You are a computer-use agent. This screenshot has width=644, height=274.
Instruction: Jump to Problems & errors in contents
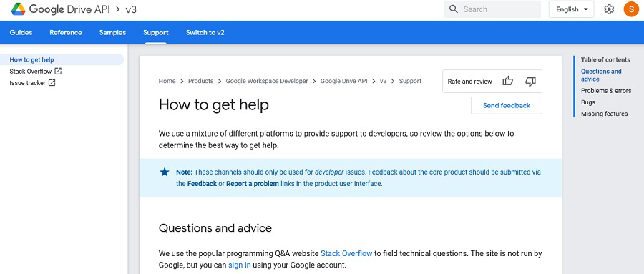(606, 91)
